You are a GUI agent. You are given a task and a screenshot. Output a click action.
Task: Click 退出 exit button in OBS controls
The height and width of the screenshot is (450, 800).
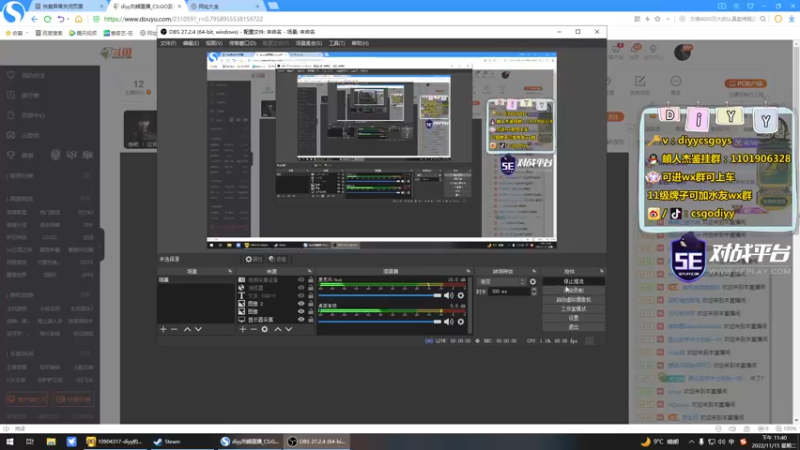(x=573, y=327)
